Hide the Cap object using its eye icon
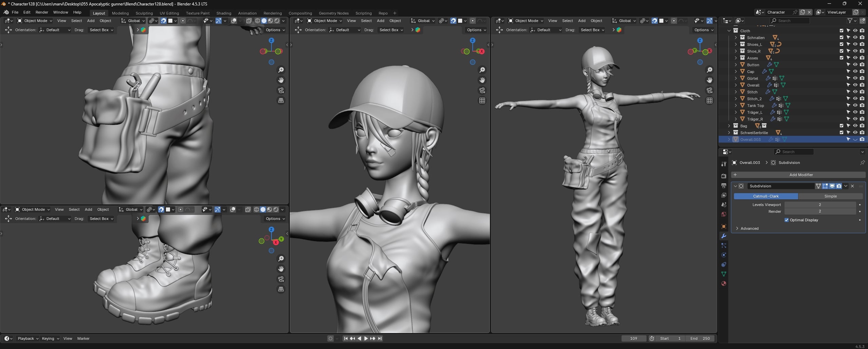The width and height of the screenshot is (868, 349). (855, 72)
